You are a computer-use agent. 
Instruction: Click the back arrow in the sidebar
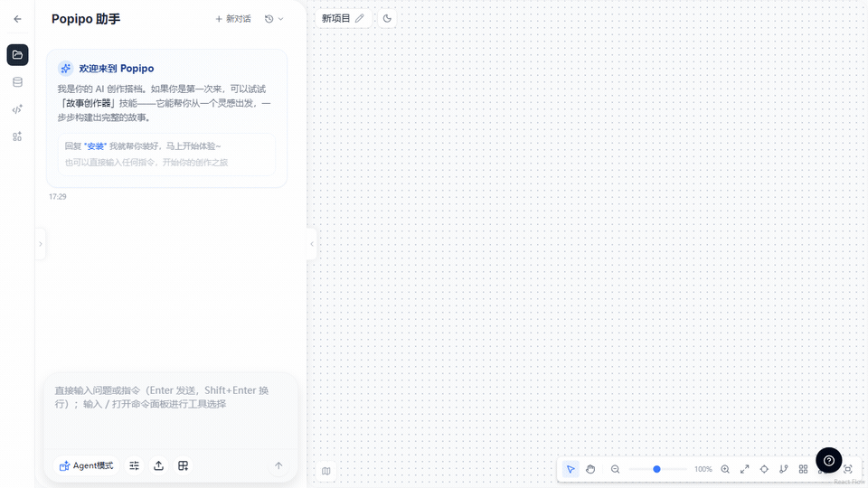point(17,19)
